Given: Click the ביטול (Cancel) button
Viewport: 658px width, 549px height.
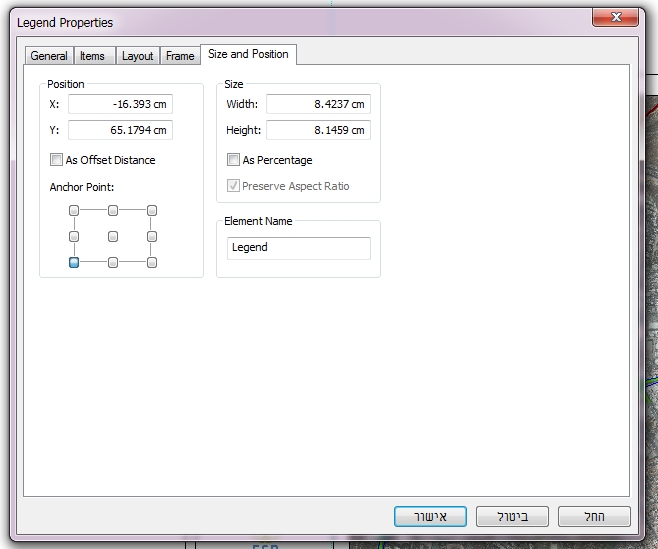Looking at the screenshot, I should pyautogui.click(x=512, y=516).
